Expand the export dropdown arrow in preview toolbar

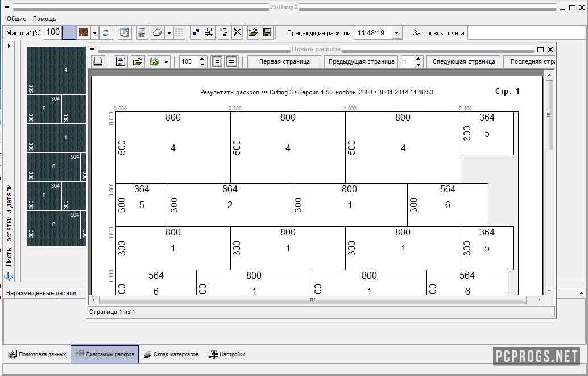(x=166, y=61)
